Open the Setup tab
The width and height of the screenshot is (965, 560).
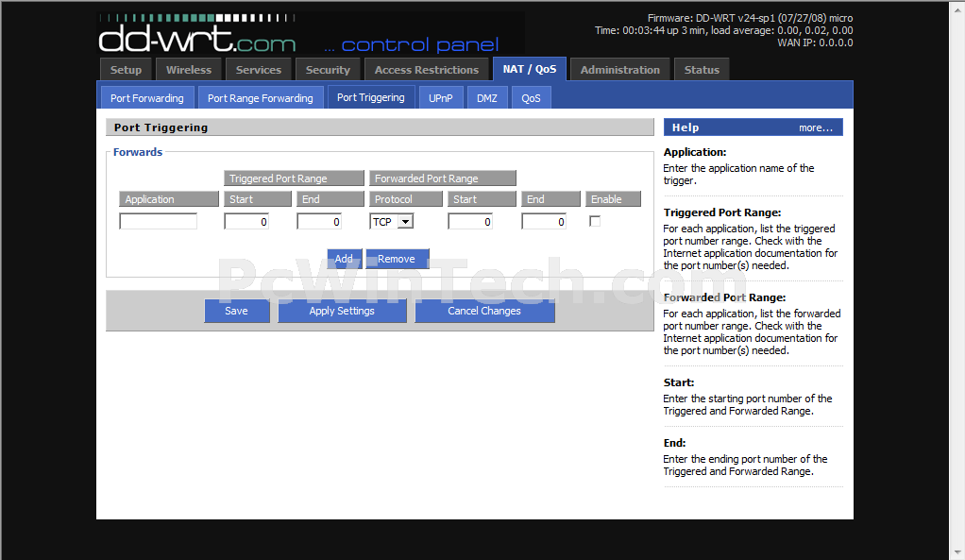(x=126, y=70)
